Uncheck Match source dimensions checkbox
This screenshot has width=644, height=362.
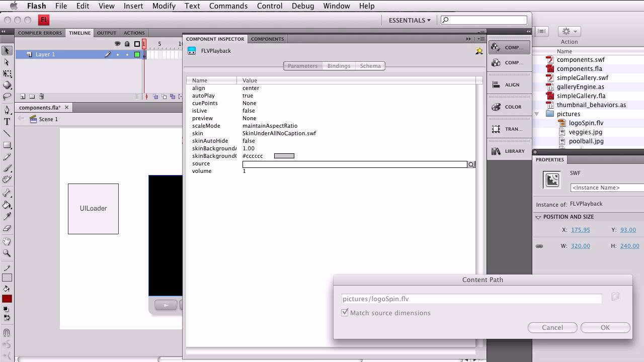[345, 313]
